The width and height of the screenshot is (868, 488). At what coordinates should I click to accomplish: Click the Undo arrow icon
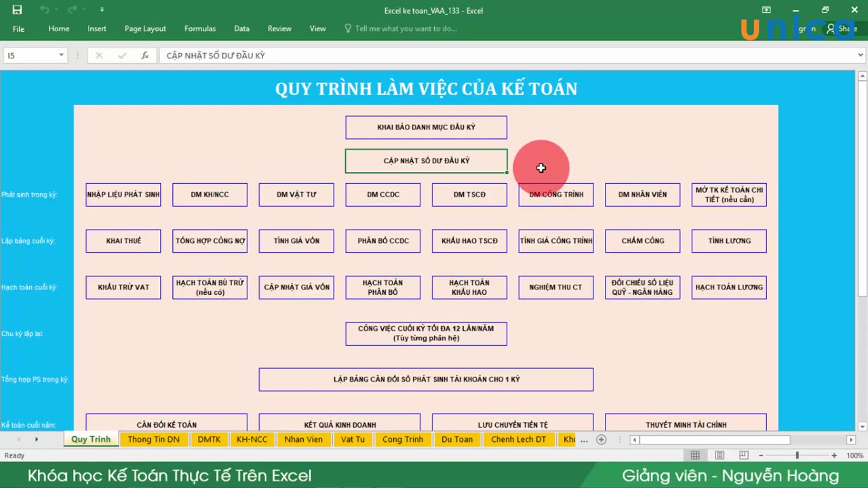point(44,10)
